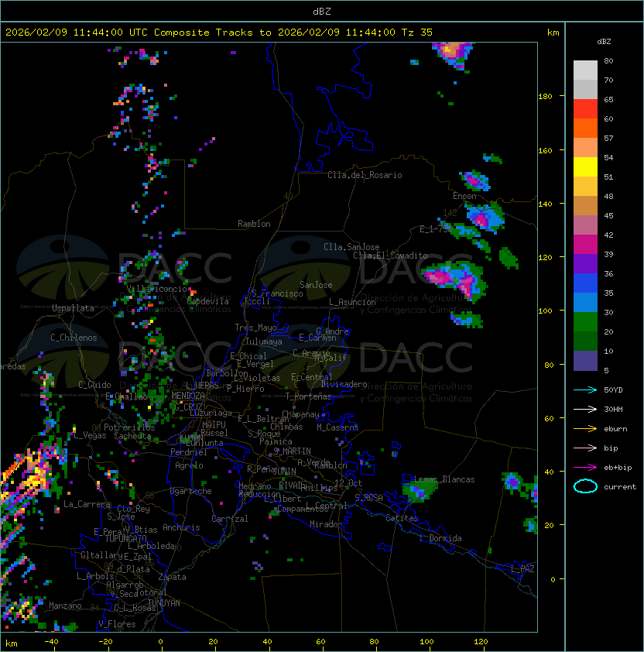Click the SanJose place label
644x652 pixels.
point(316,285)
